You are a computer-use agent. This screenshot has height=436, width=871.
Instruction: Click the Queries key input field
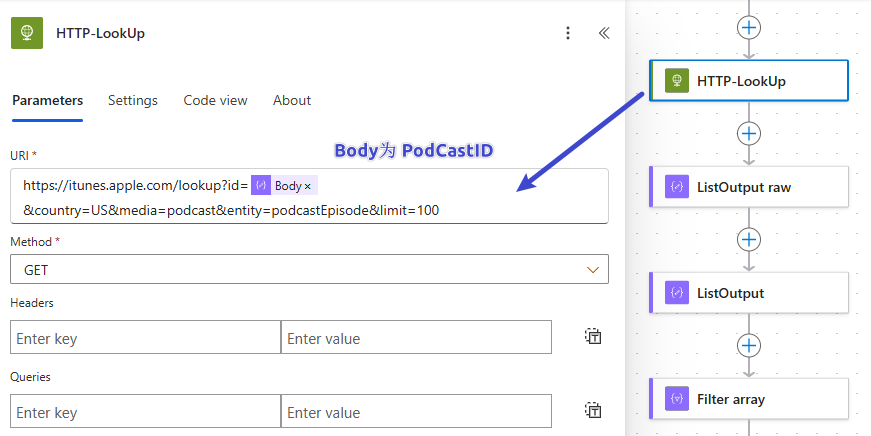(x=145, y=412)
